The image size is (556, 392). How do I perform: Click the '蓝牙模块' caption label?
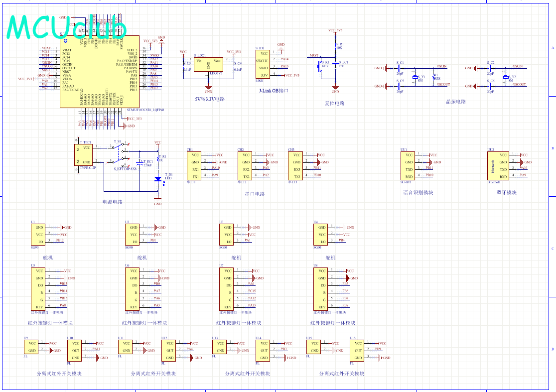506,192
